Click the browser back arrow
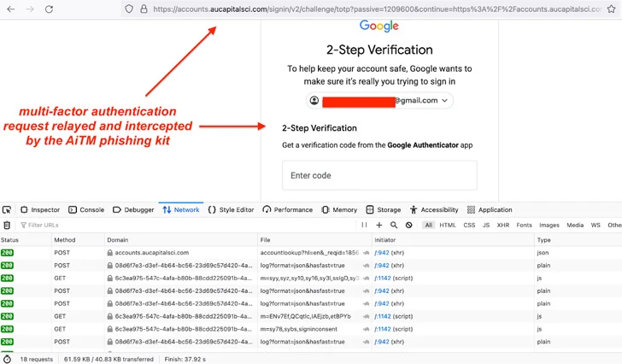The width and height of the screenshot is (622, 364). coord(11,9)
